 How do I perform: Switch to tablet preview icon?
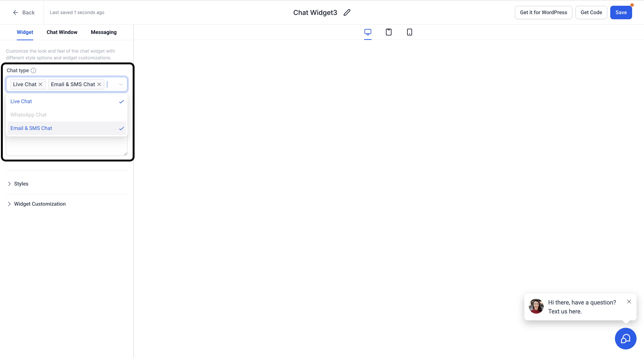coord(389,32)
